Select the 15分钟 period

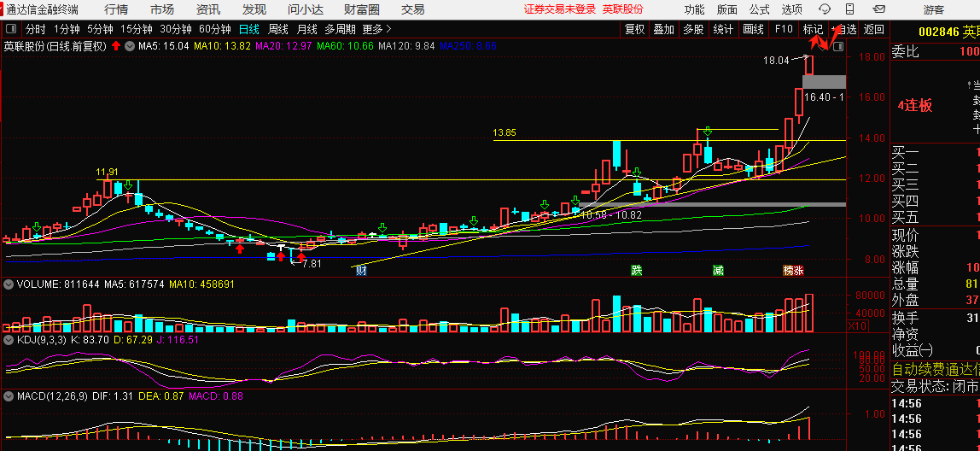137,29
